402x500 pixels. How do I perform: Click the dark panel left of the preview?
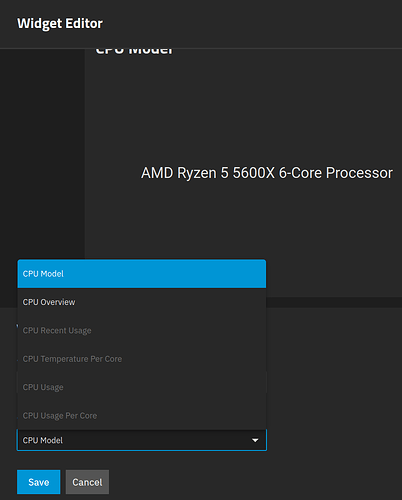point(42,153)
